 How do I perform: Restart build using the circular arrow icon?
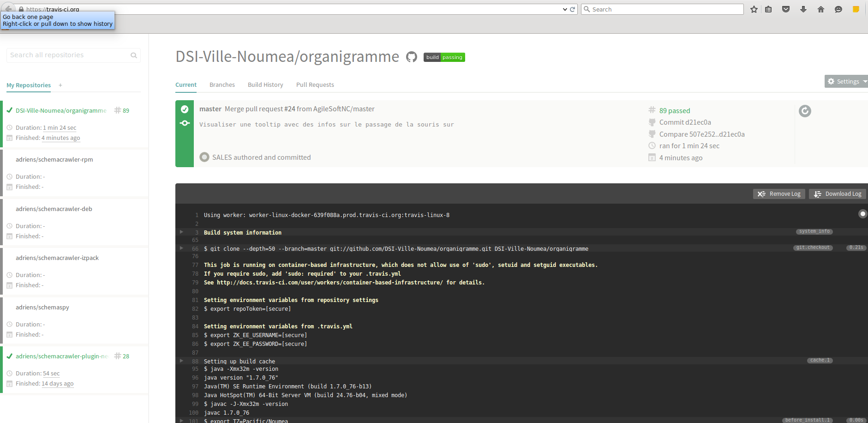[805, 111]
